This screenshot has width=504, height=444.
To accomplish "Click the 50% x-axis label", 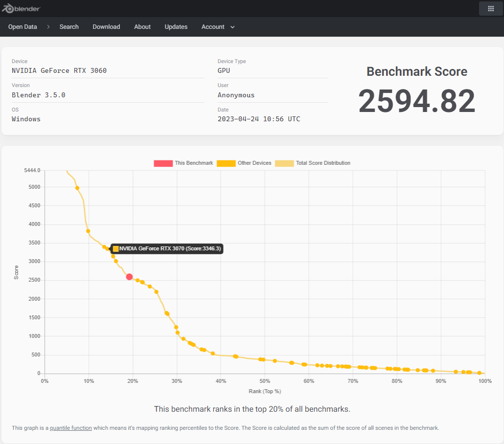I will coord(265,381).
